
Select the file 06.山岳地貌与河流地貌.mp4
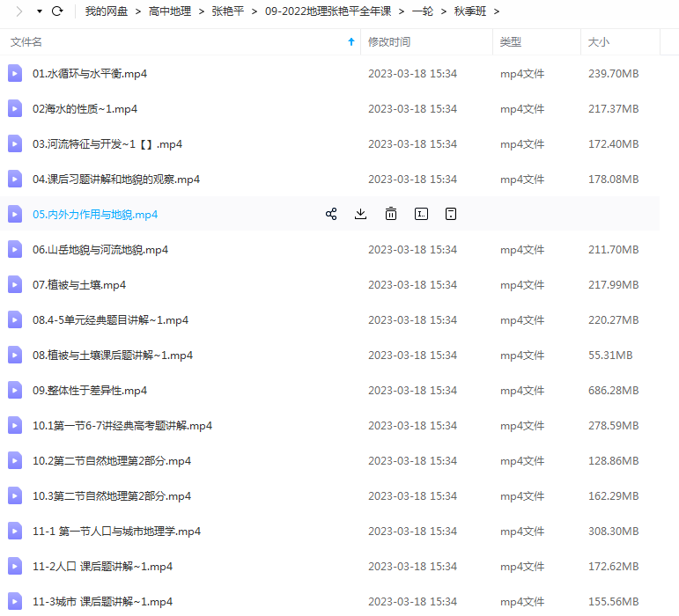click(x=100, y=250)
